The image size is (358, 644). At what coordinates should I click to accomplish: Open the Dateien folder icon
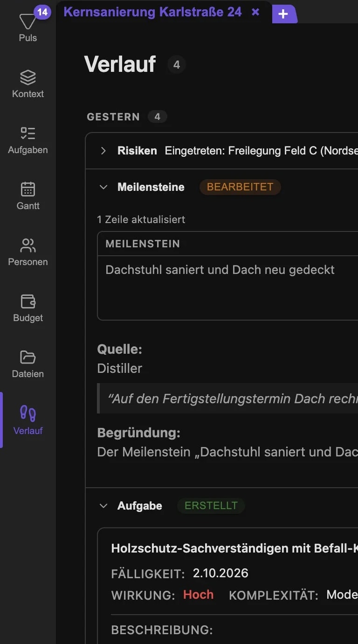28,357
